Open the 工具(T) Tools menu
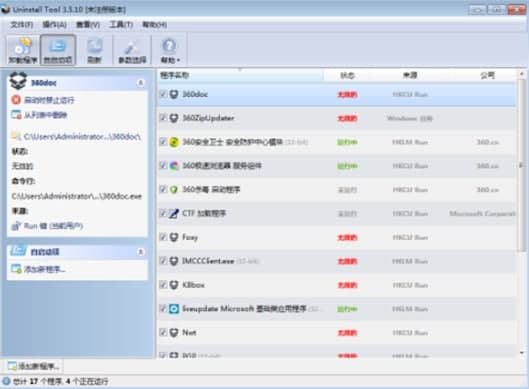This screenshot has width=529, height=389. click(x=121, y=25)
